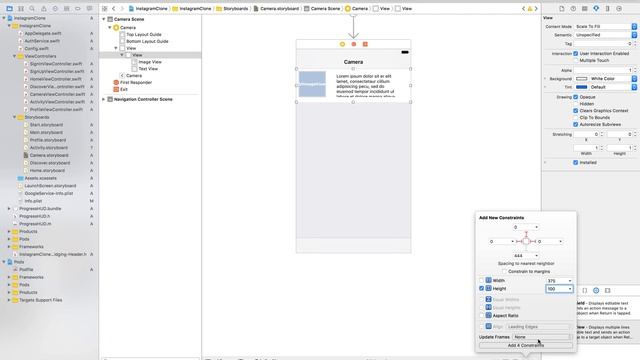Screen dimensions: 640x360
Task: Open the Test navigator icon
Action: click(x=55, y=8)
